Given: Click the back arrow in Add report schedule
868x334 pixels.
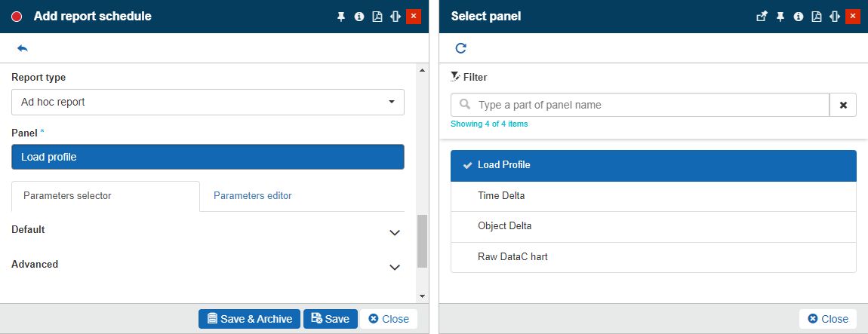Looking at the screenshot, I should 23,48.
